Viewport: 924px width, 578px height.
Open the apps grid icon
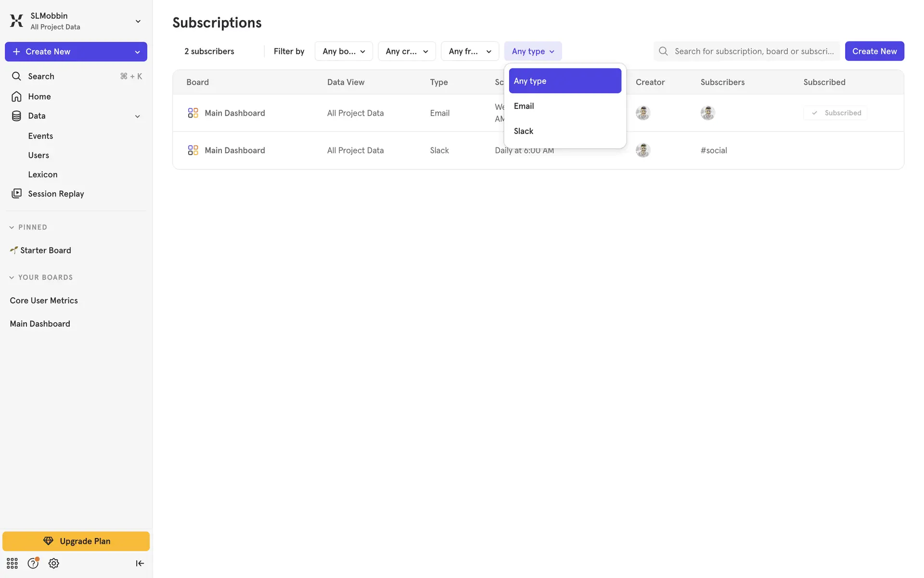click(12, 563)
